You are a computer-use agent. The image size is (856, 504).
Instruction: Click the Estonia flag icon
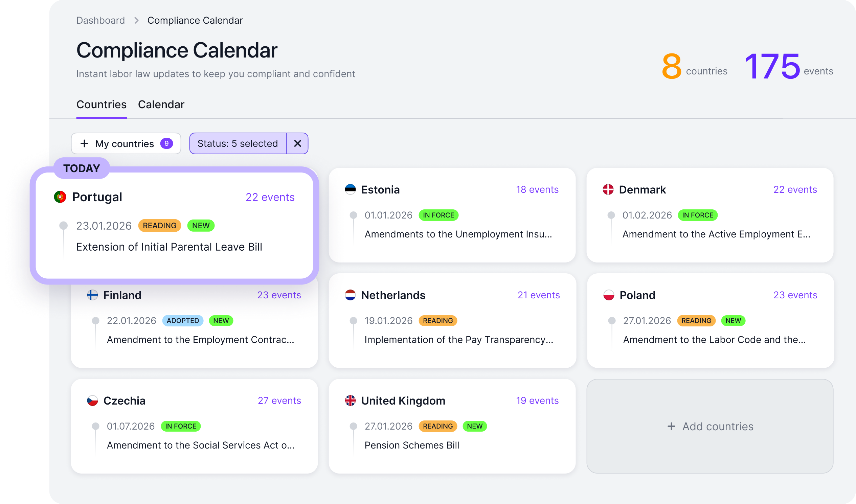pyautogui.click(x=351, y=189)
